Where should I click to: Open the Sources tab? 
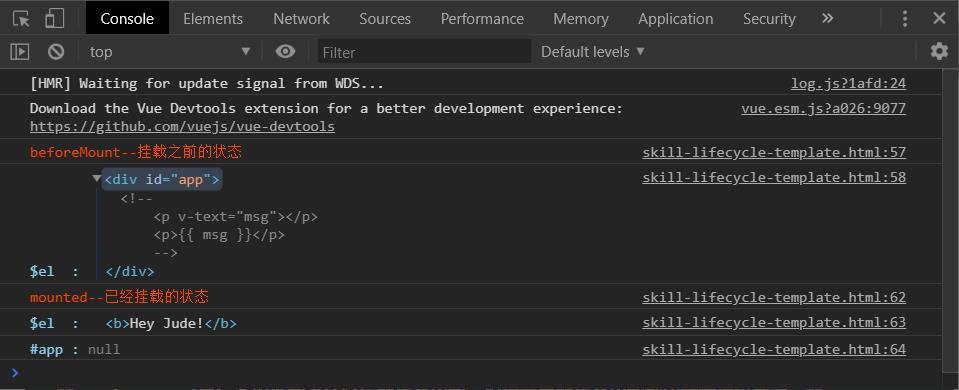(385, 19)
